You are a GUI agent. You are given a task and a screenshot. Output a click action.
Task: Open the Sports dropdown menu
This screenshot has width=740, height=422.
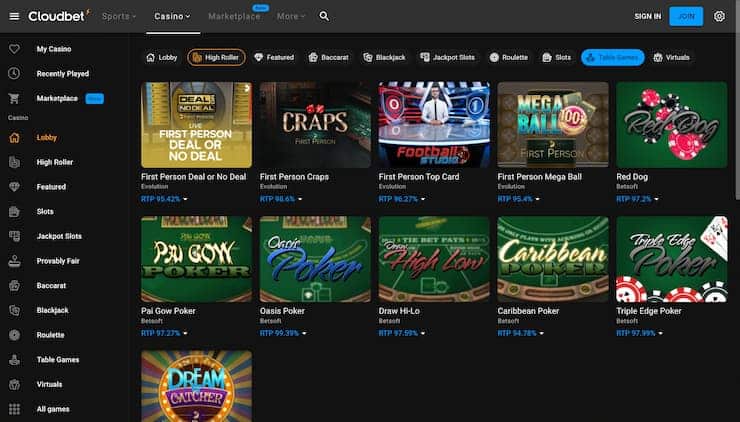coord(118,17)
